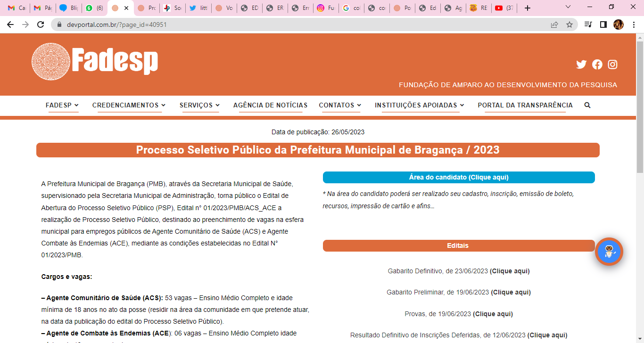The height and width of the screenshot is (343, 644).
Task: Click the site search magnifier icon
Action: (x=587, y=105)
